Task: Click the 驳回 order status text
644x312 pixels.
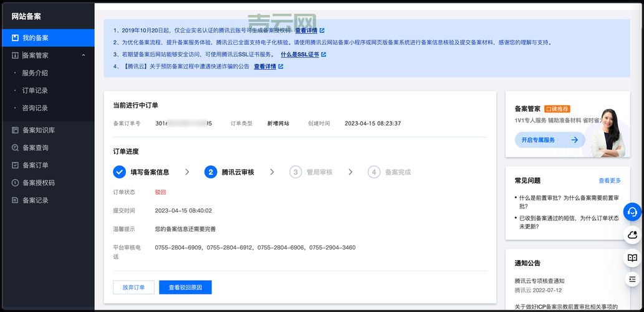Action: coord(160,192)
